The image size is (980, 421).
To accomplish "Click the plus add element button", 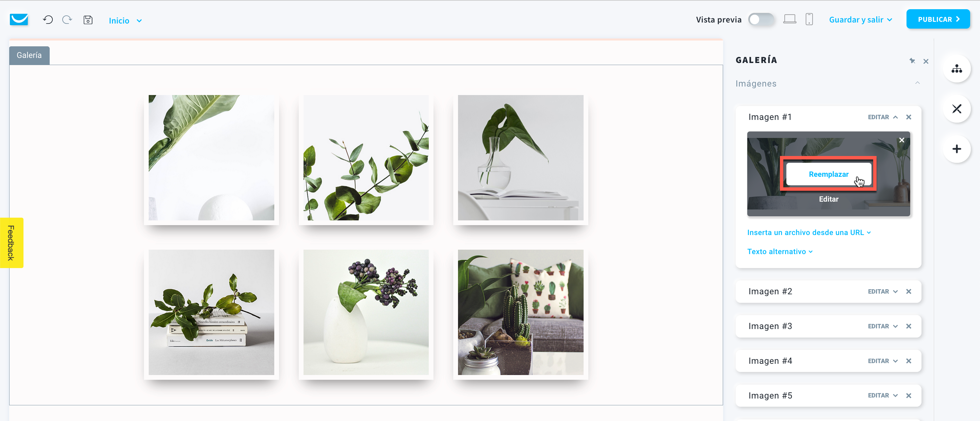I will (x=957, y=149).
